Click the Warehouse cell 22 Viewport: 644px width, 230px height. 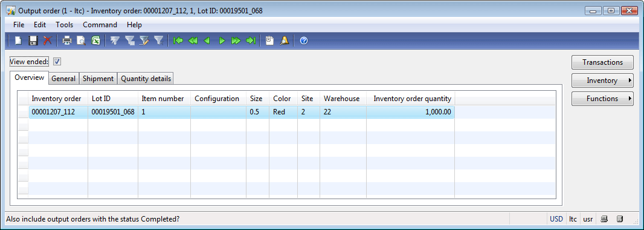pos(343,112)
